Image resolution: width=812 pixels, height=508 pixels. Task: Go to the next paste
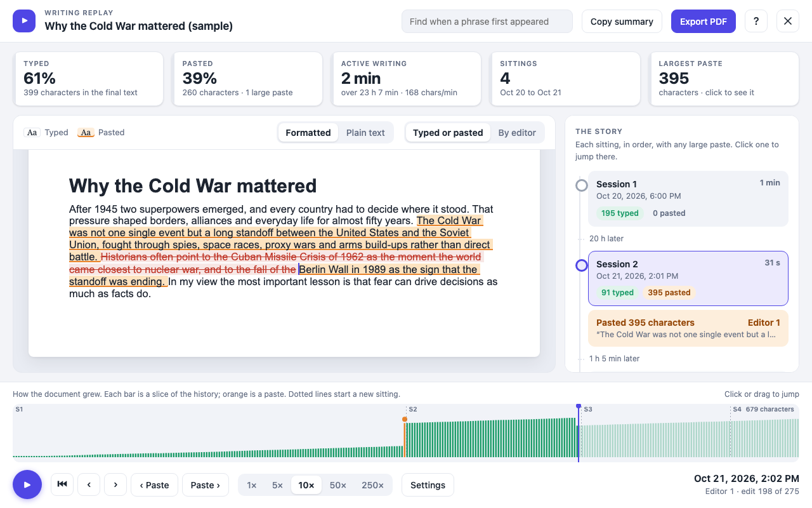tap(206, 485)
